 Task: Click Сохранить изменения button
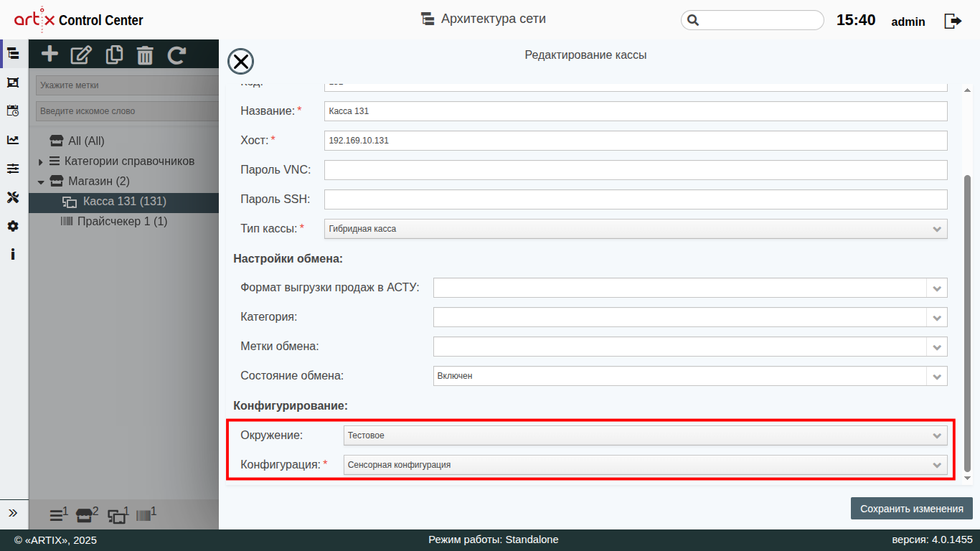coord(912,509)
